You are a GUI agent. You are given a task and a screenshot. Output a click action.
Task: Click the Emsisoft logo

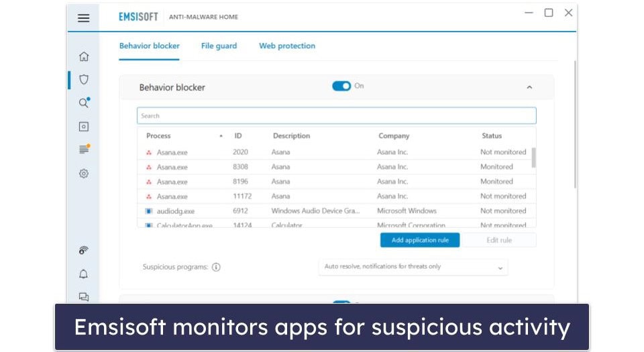click(x=138, y=17)
